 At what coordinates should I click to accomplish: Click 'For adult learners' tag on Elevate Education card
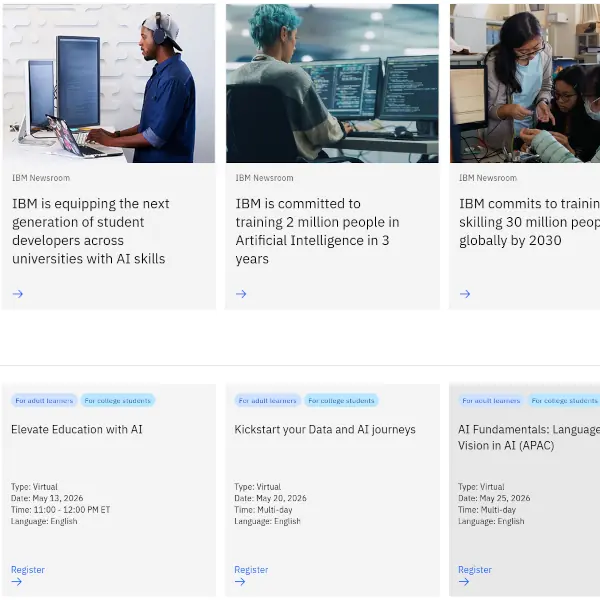click(x=44, y=400)
